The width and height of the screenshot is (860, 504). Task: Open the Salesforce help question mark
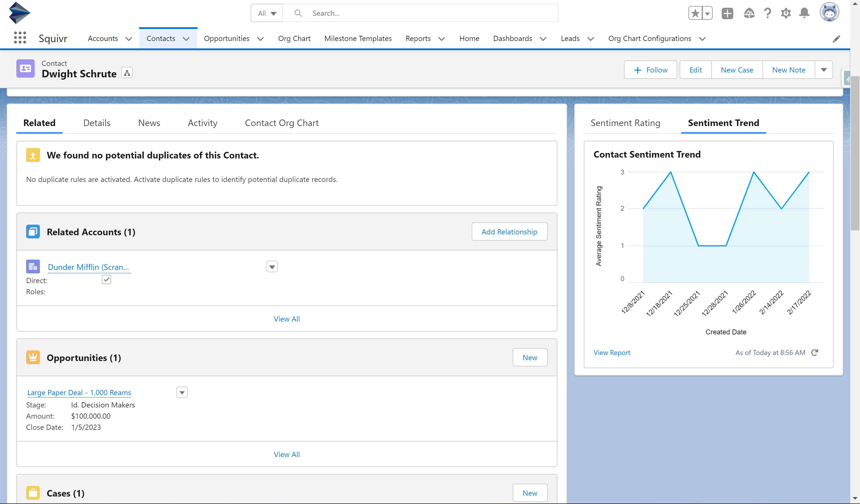(767, 13)
